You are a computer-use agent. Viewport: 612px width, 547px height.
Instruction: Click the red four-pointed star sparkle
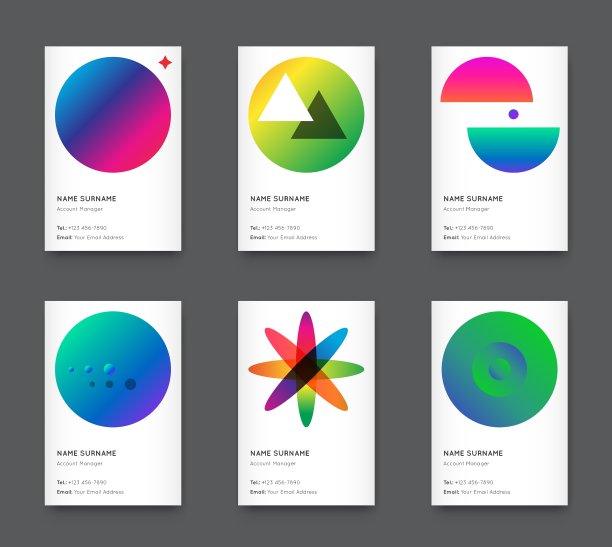click(x=165, y=63)
